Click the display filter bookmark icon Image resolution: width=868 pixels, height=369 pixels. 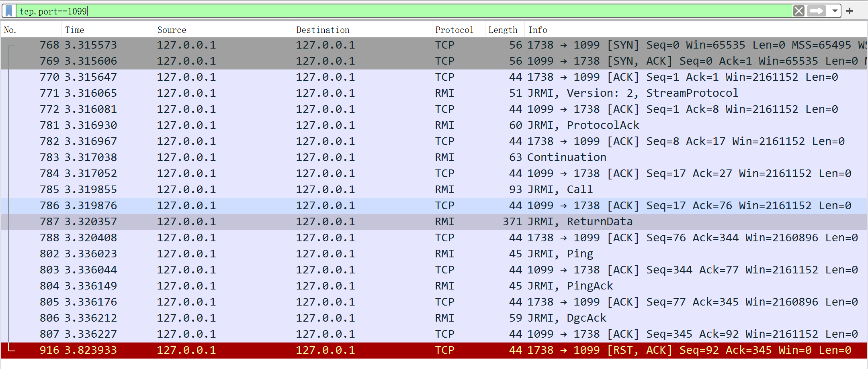point(9,11)
